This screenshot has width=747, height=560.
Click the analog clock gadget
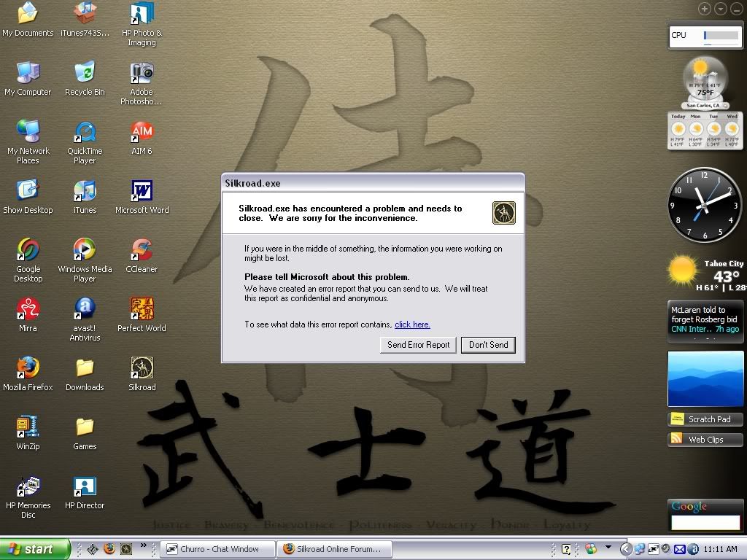(705, 205)
